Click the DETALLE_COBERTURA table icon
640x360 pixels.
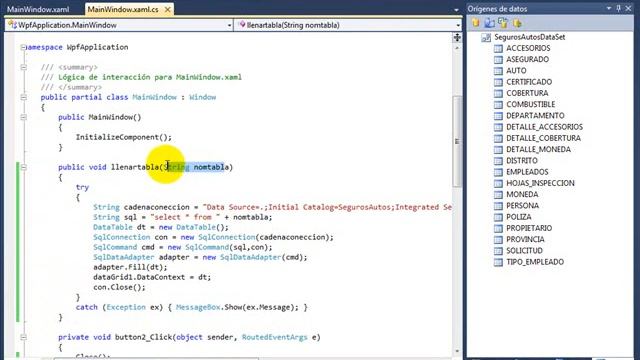(498, 138)
